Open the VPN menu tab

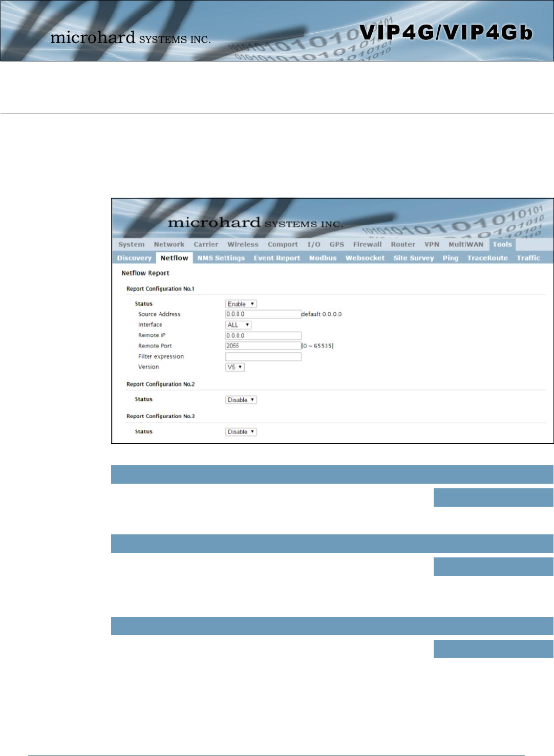coord(432,245)
